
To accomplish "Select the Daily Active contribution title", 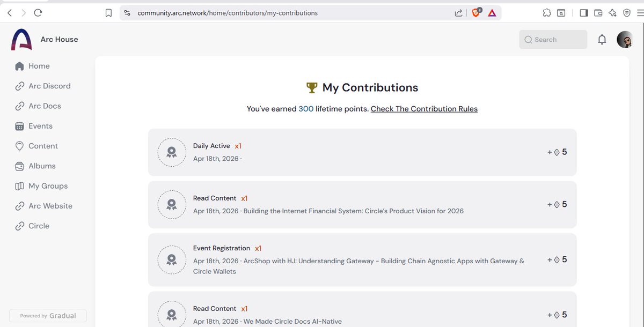I will (211, 146).
